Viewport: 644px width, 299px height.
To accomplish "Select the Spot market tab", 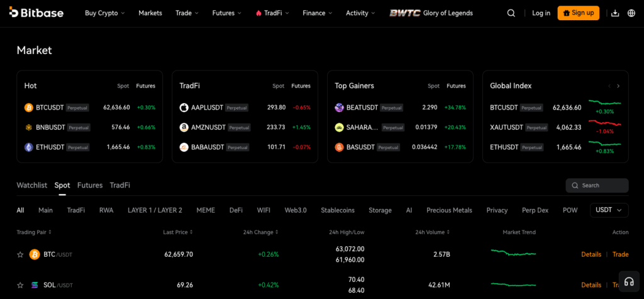I will coord(62,185).
